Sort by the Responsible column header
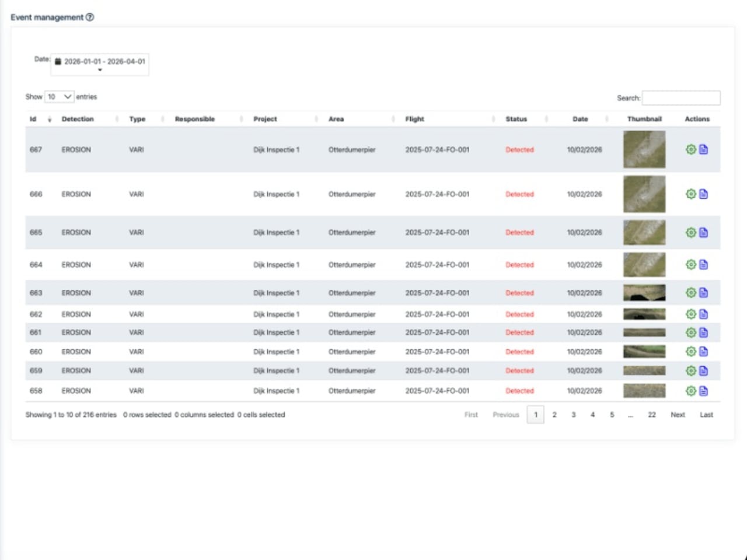The image size is (747, 560). pyautogui.click(x=209, y=119)
